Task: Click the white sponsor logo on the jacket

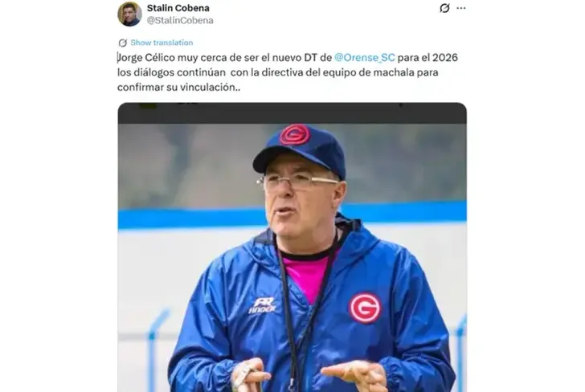Action: 262,305
